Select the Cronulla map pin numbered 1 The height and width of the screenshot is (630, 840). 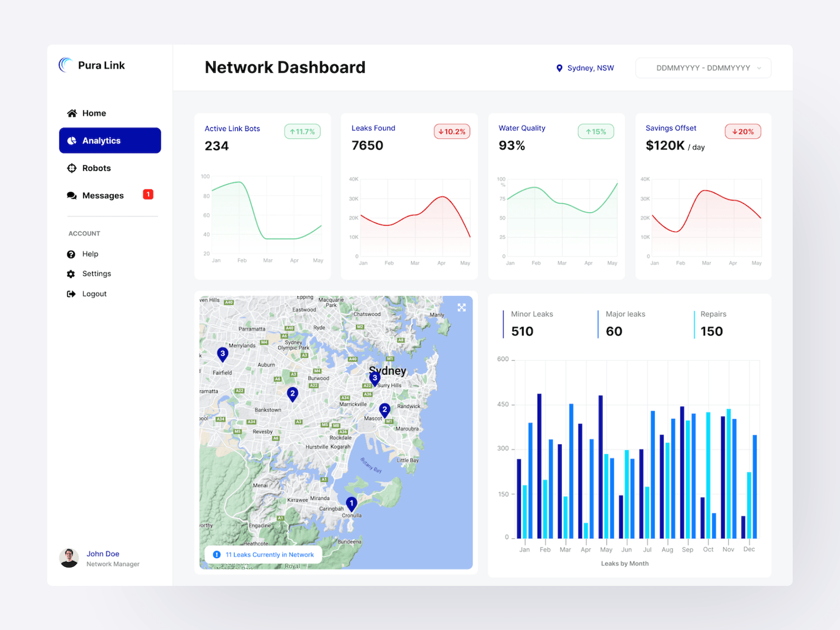351,503
